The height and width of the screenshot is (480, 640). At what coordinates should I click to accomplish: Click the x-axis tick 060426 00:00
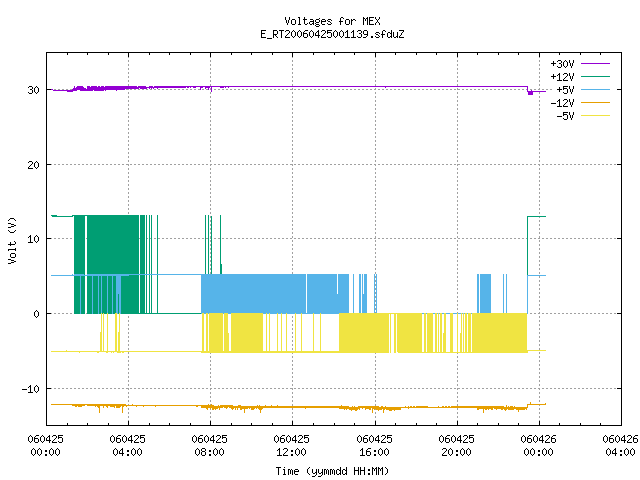pos(538,445)
